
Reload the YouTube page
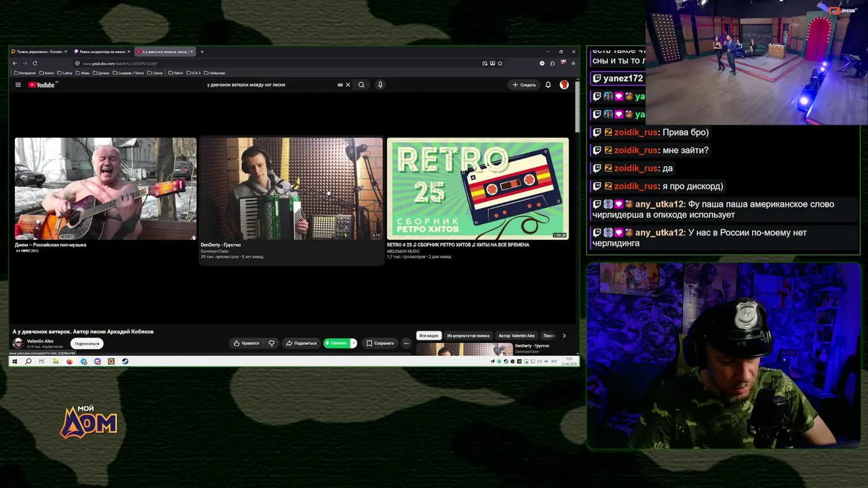[x=35, y=63]
